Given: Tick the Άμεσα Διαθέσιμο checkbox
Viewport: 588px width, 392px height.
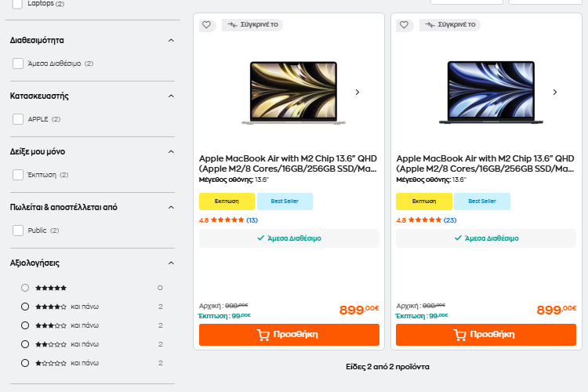Looking at the screenshot, I should coord(18,64).
